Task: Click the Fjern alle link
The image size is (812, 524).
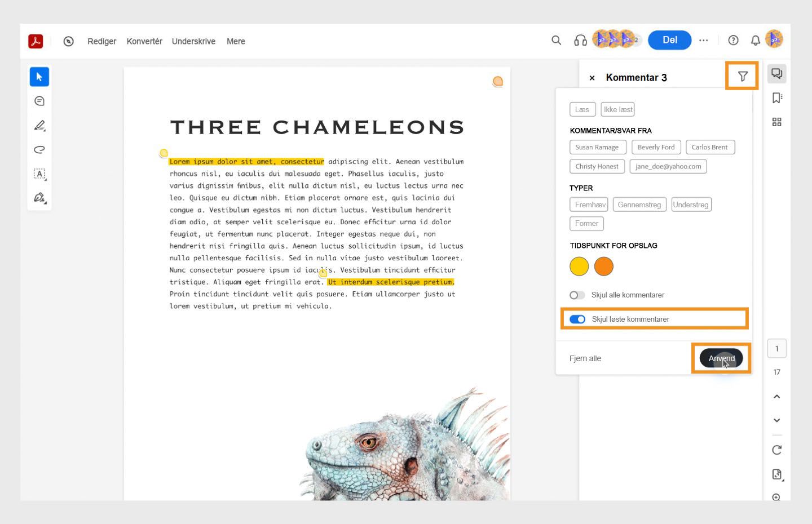Action: point(585,358)
